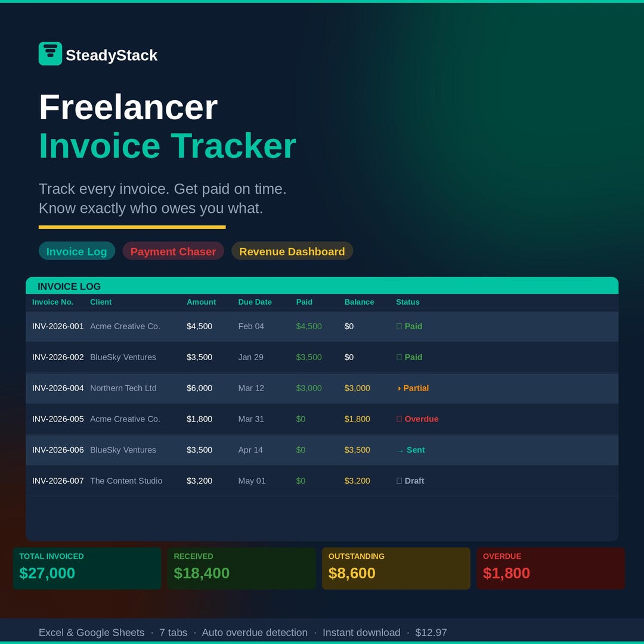
Task: Click the Sent status label
Action: pyautogui.click(x=415, y=450)
